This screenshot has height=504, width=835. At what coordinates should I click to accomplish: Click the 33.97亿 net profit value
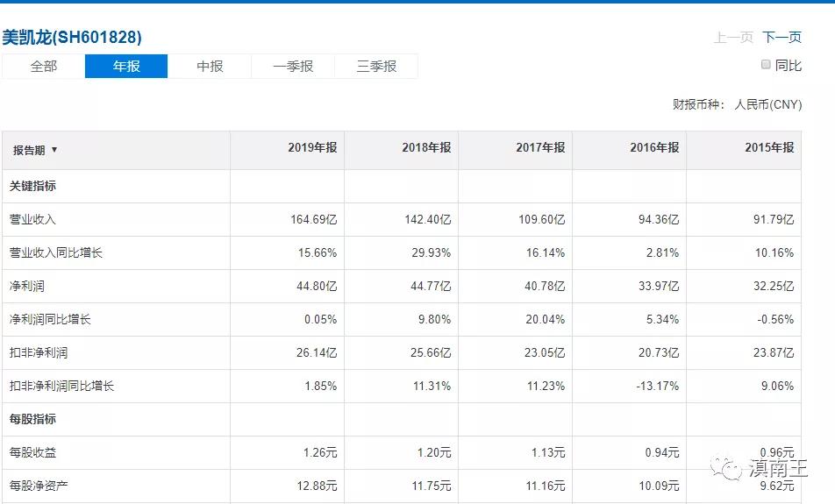[x=659, y=286]
